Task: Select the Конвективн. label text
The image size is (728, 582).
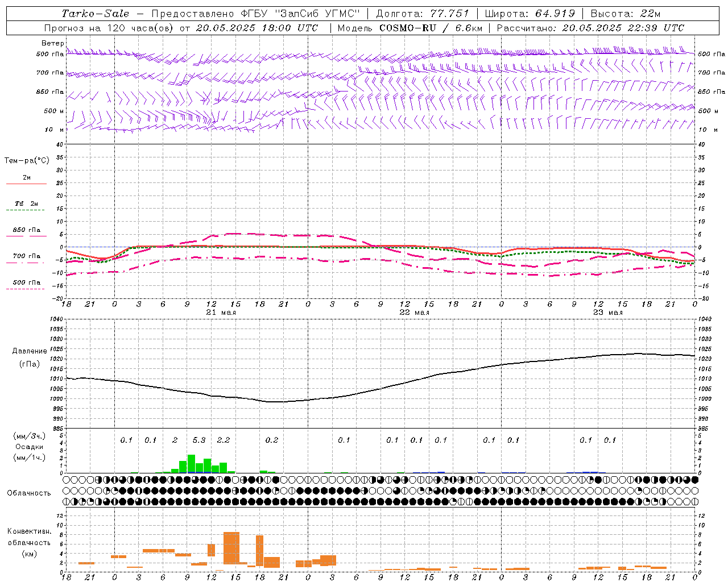Action: pyautogui.click(x=29, y=531)
